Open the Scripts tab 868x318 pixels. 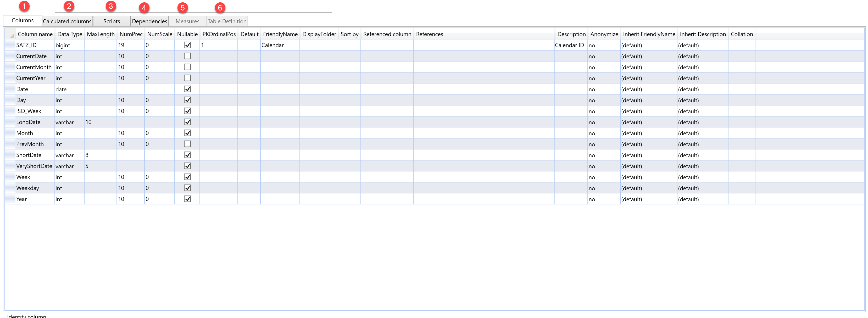click(112, 21)
